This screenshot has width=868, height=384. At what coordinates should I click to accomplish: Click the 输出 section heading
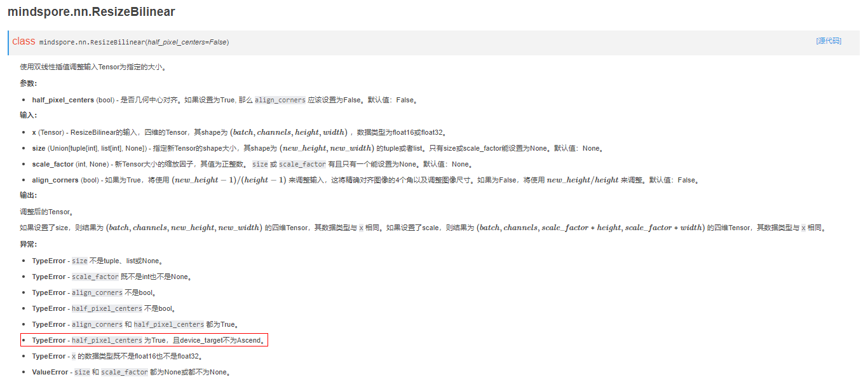(x=29, y=196)
